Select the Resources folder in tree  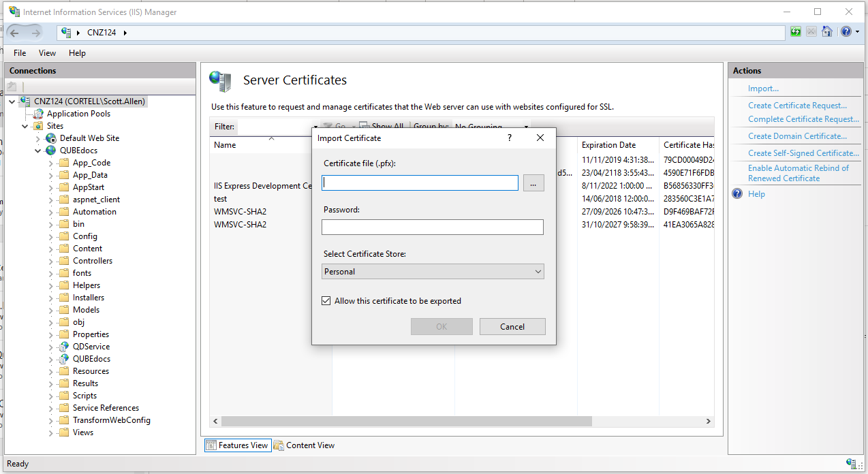tap(91, 371)
